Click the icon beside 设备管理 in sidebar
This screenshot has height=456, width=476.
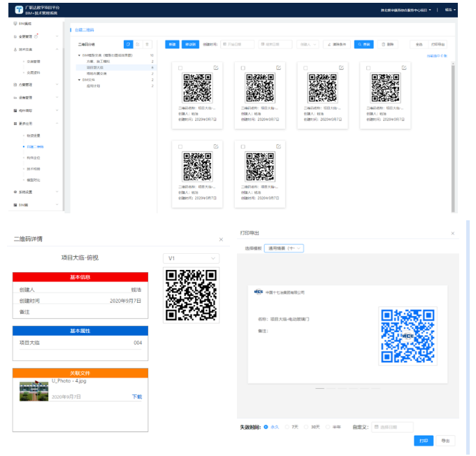15,97
